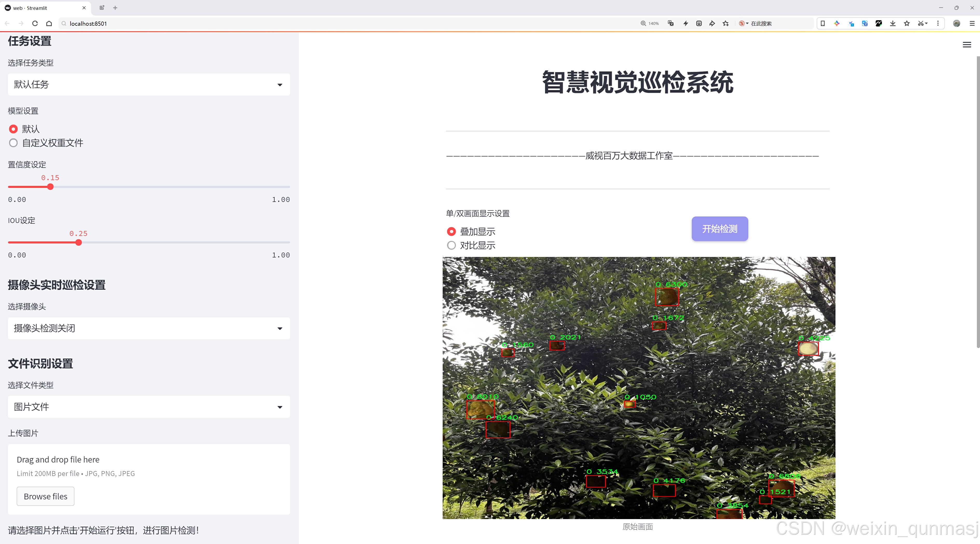
Task: Click the confidence slider handle at 0.15
Action: tap(50, 187)
